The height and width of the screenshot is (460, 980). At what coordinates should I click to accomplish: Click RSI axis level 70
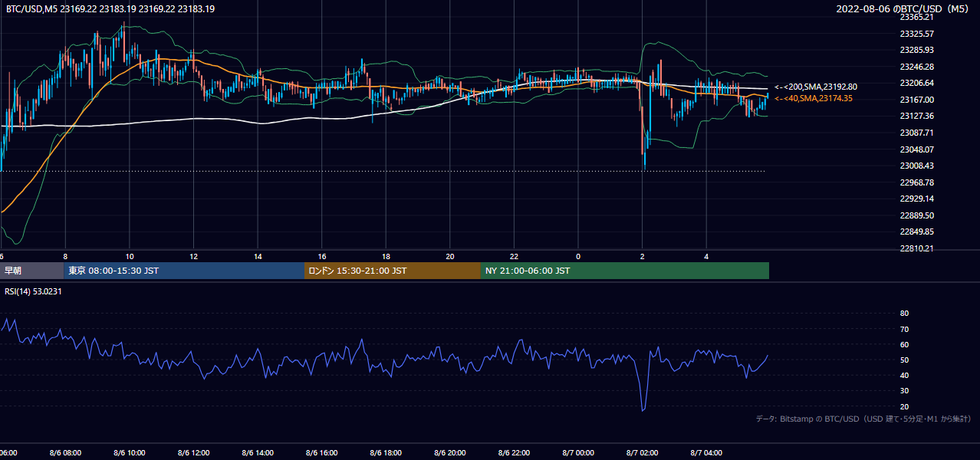(x=904, y=329)
